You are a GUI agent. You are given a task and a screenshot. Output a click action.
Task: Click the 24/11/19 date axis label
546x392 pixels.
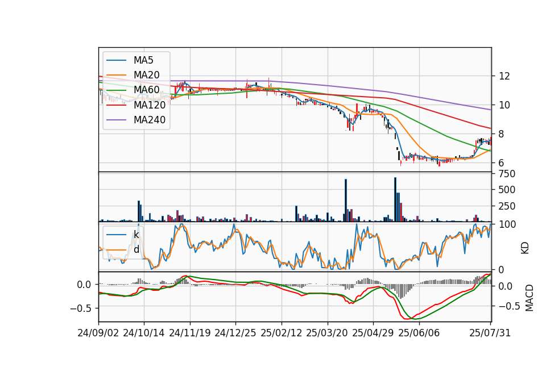(x=190, y=333)
